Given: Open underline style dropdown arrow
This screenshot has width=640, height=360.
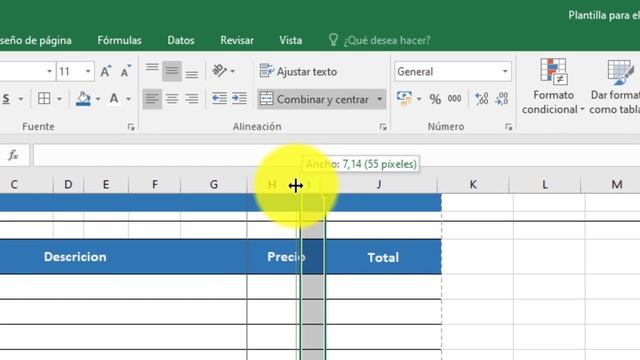Looking at the screenshot, I should tap(20, 99).
